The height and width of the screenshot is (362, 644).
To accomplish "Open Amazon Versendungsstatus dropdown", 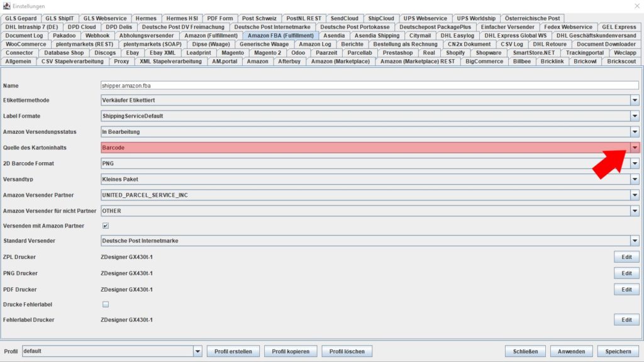I will point(635,132).
